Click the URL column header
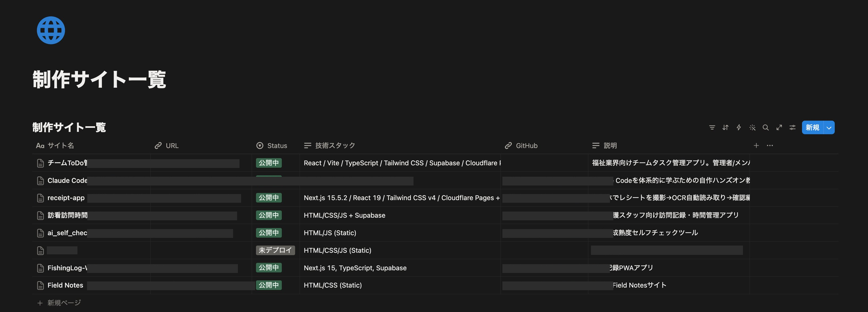 click(x=201, y=145)
